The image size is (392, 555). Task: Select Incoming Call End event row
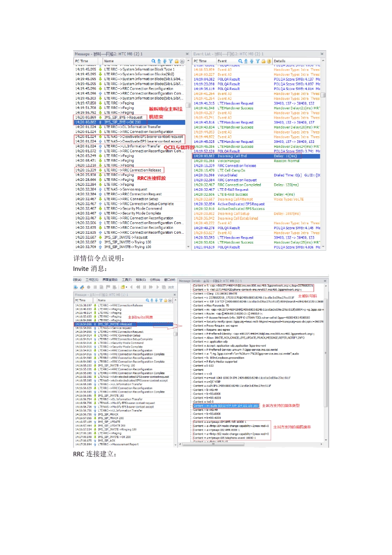click(257, 156)
